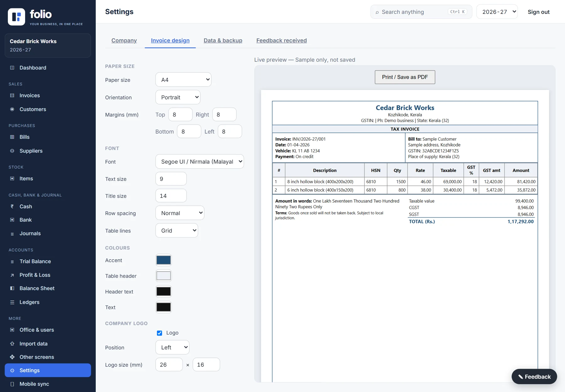Click the Items stock icon

12,178
